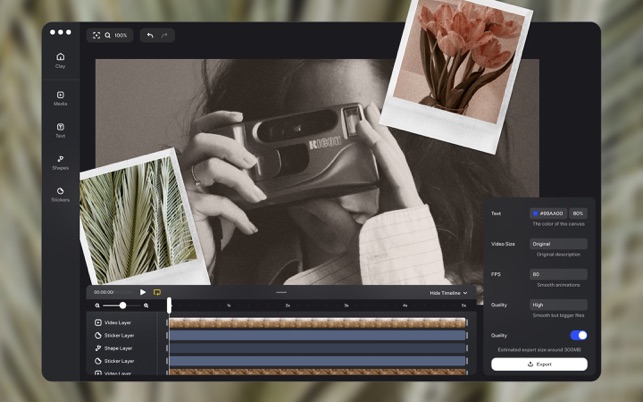Click the timeline zoom-in magnifier
The height and width of the screenshot is (402, 643).
(x=146, y=306)
